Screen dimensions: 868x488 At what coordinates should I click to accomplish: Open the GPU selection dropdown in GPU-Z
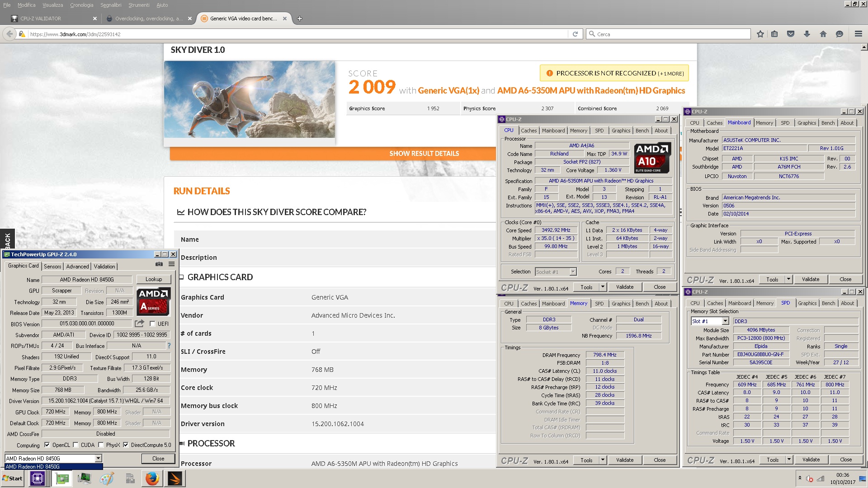(x=98, y=458)
